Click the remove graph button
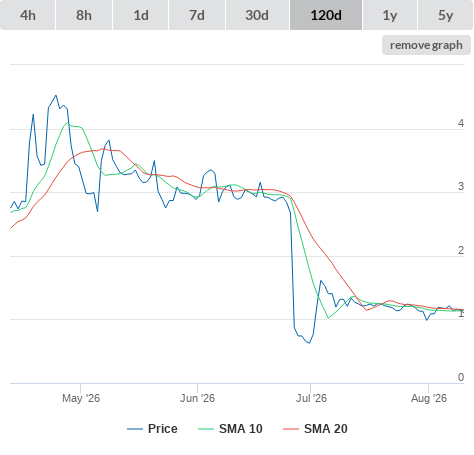The image size is (474, 455). [x=426, y=45]
